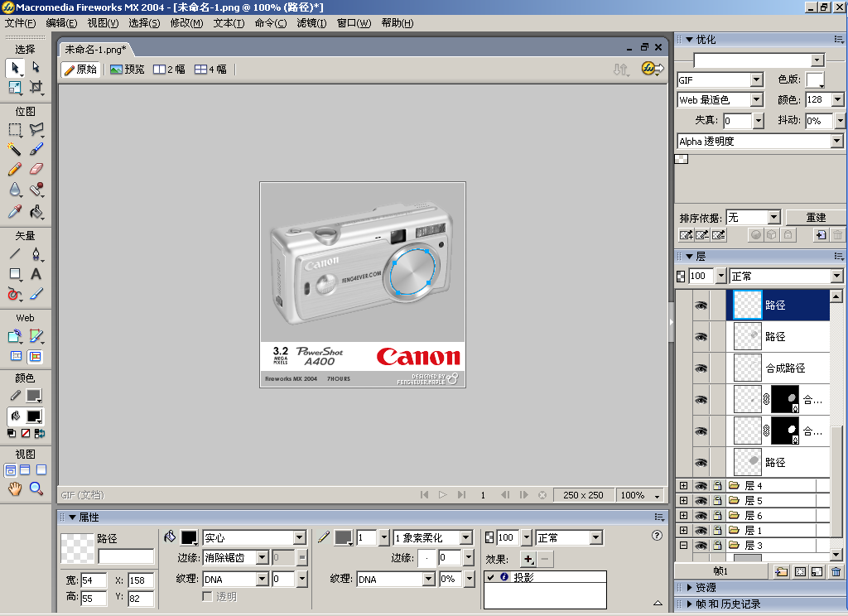Open the 色版 matte color swatch
Image resolution: width=848 pixels, height=616 pixels.
click(x=815, y=80)
